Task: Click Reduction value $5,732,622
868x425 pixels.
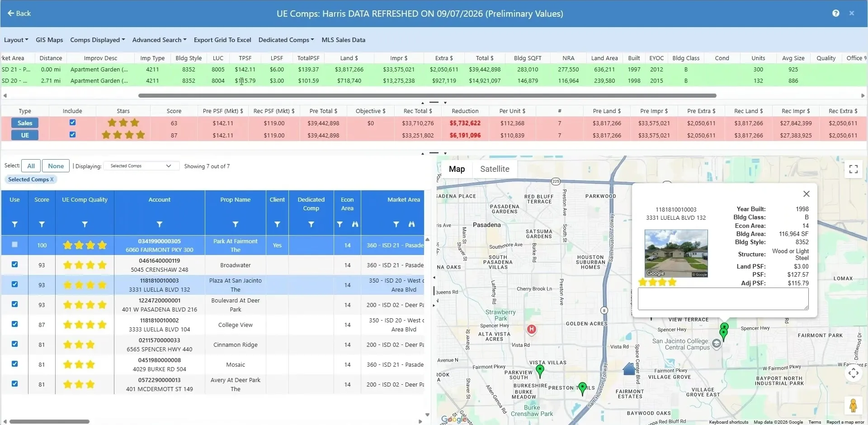Action: [465, 123]
